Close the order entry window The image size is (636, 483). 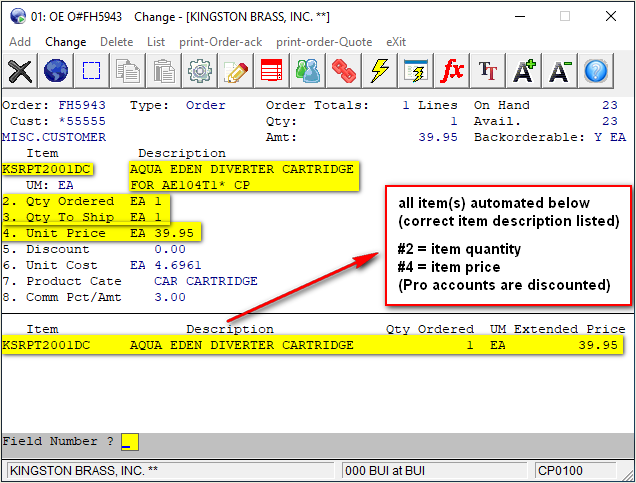tap(611, 17)
